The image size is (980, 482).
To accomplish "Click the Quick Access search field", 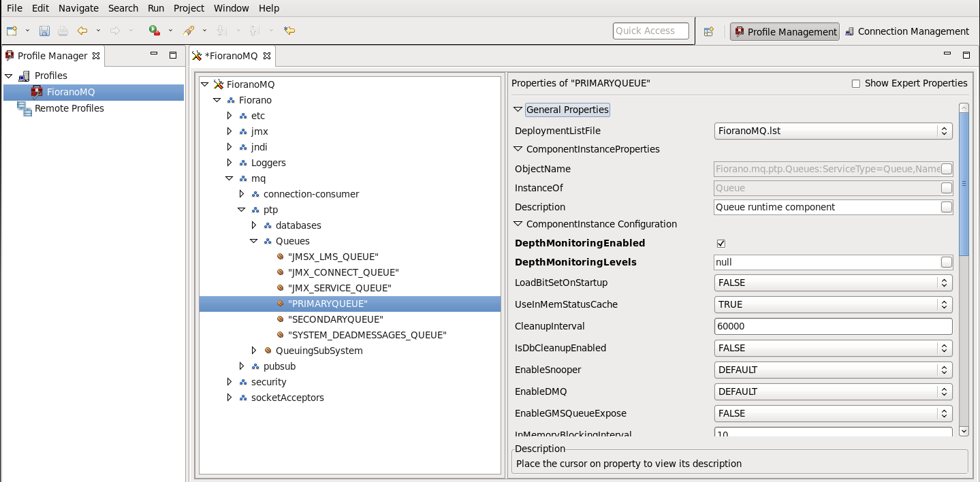I will [x=651, y=31].
